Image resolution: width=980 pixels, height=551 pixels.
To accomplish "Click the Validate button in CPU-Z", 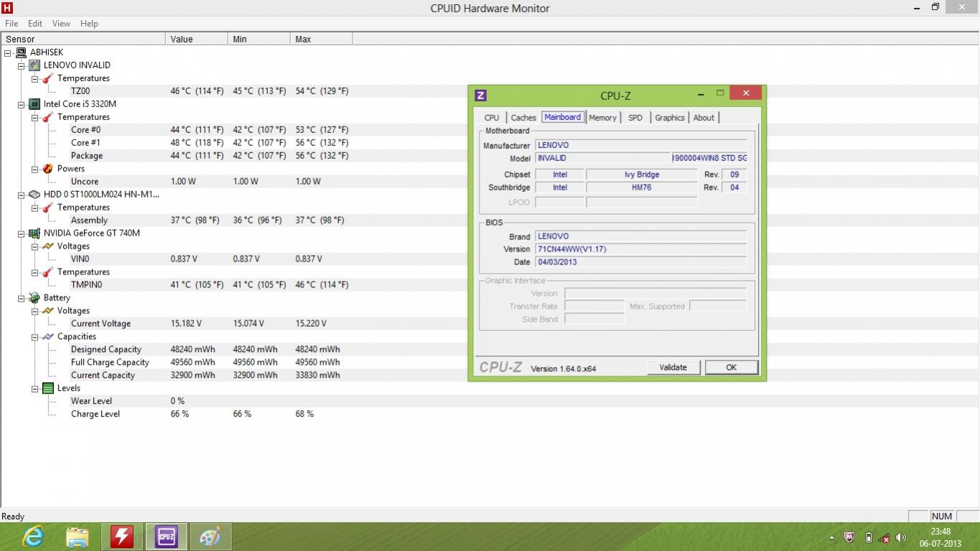I will point(673,367).
